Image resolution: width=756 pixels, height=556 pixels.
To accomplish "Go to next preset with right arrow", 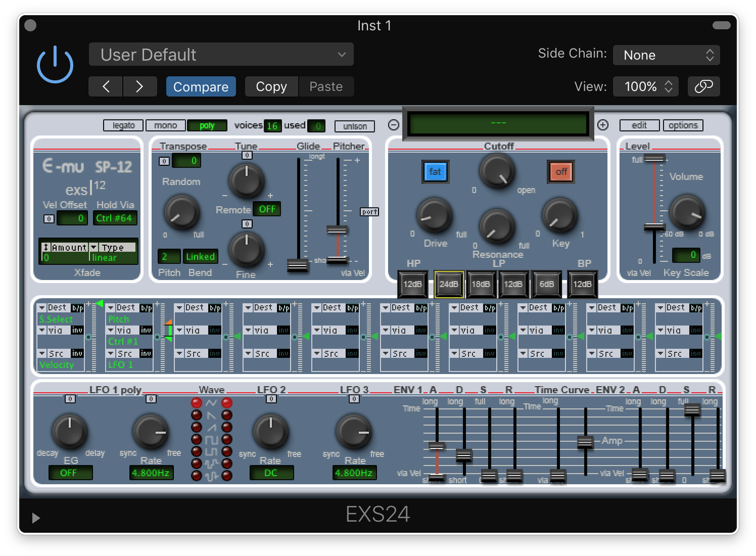I will coord(139,86).
